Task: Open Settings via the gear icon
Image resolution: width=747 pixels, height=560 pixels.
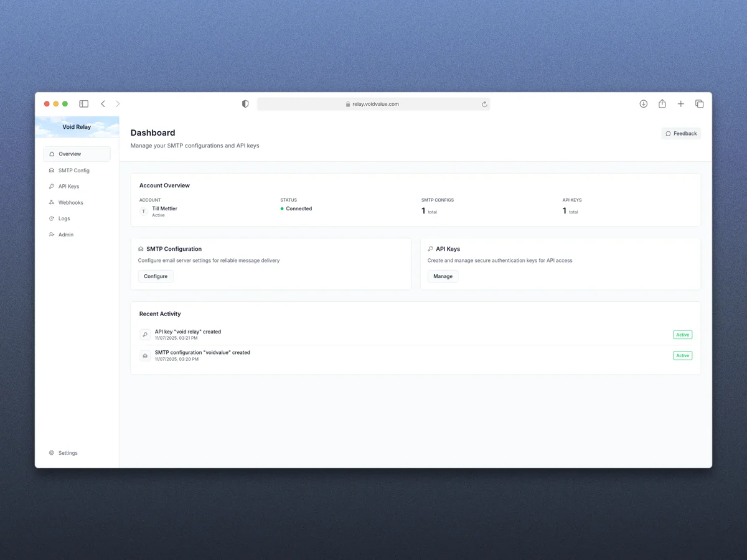Action: point(52,452)
